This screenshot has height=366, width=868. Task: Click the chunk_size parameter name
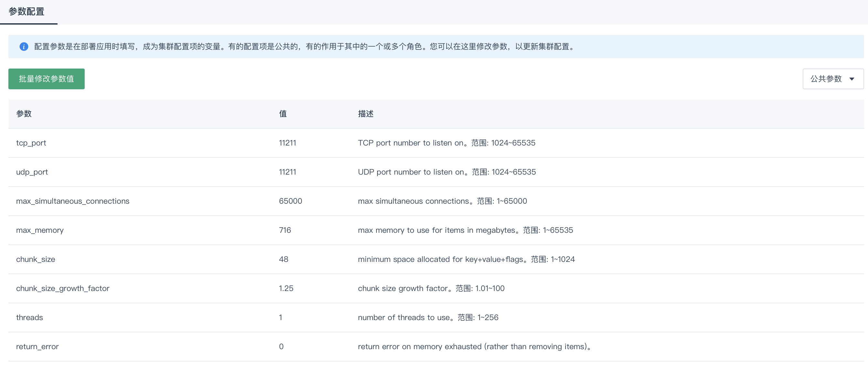(35, 259)
